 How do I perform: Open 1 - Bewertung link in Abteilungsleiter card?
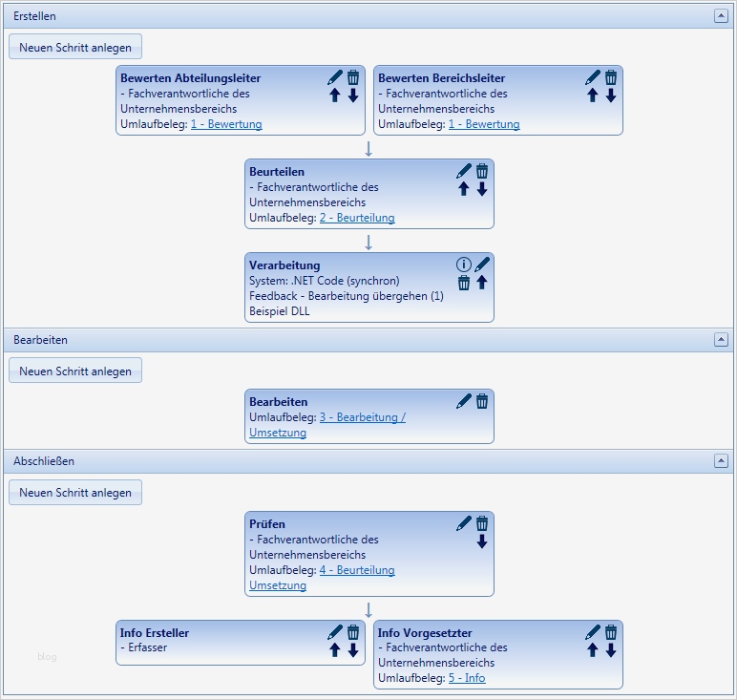(226, 124)
